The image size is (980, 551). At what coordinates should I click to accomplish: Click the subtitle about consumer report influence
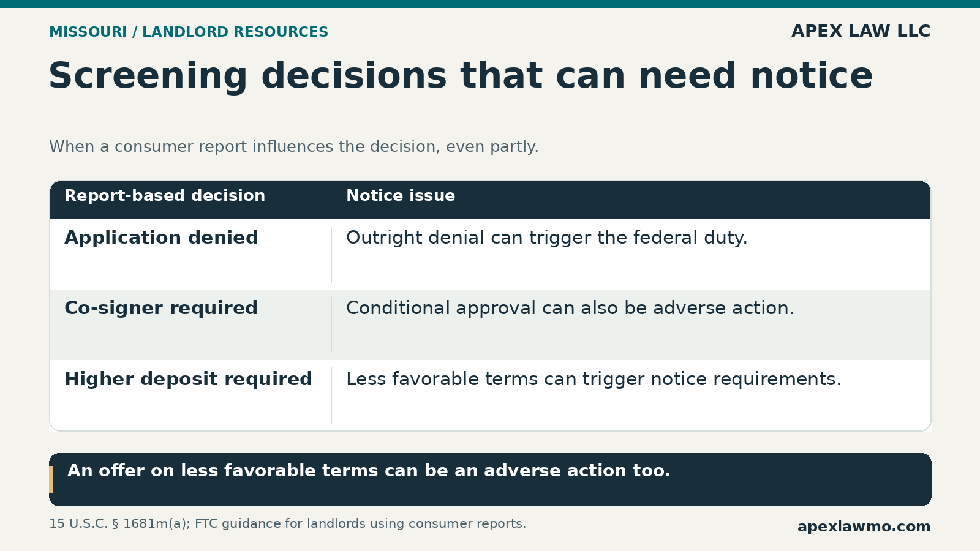click(294, 147)
